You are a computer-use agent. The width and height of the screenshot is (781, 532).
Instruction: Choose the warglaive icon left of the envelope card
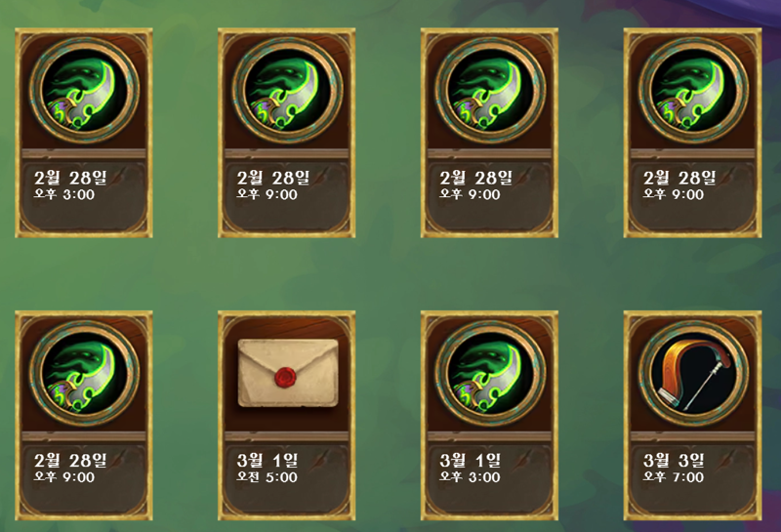click(84, 373)
